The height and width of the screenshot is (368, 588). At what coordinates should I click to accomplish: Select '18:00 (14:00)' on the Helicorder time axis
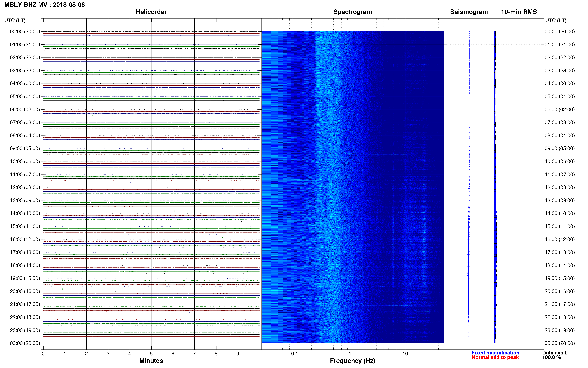click(x=25, y=265)
